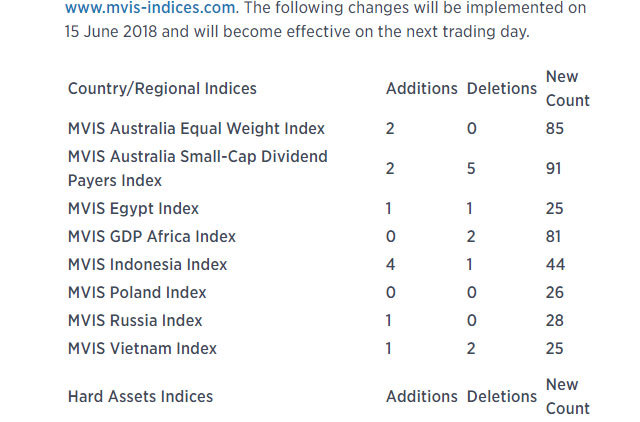
Task: Click deletions value 5 for Small-Cap Dividend Payers
Action: pos(471,169)
